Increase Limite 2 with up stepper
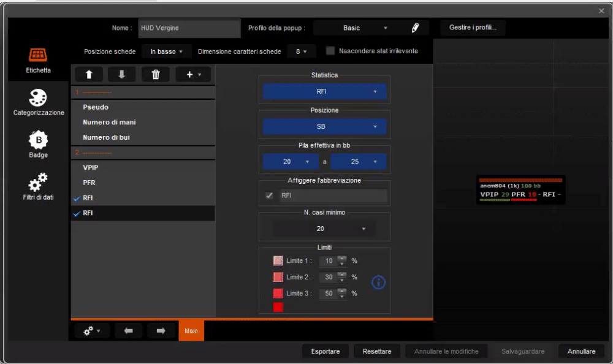This screenshot has height=364, width=613. [342, 275]
